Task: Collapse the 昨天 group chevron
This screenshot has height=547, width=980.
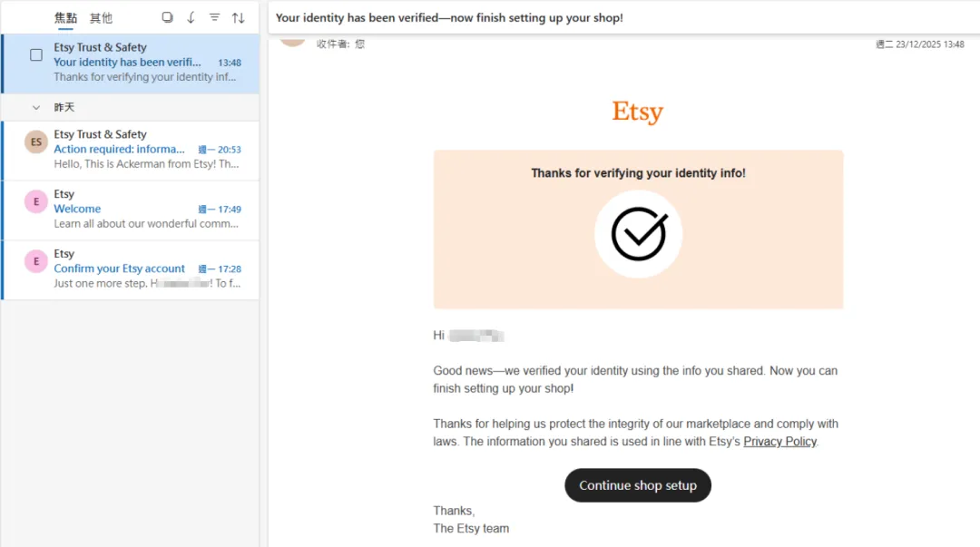Action: point(36,107)
